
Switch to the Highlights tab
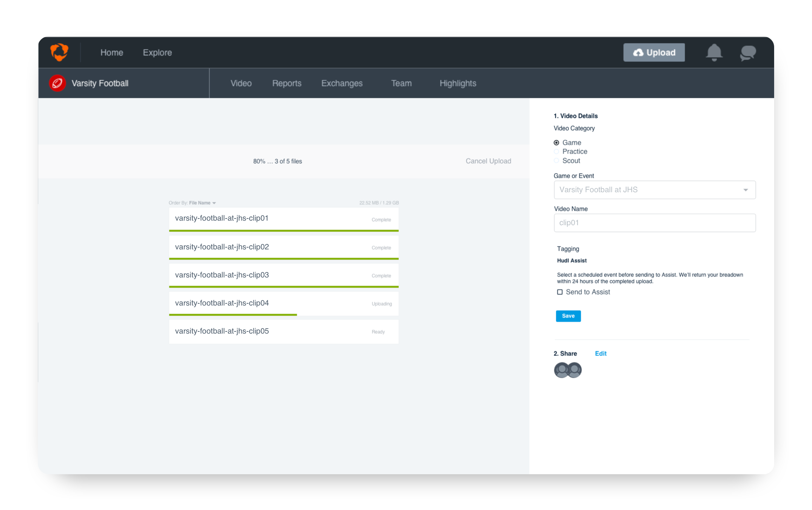click(458, 83)
